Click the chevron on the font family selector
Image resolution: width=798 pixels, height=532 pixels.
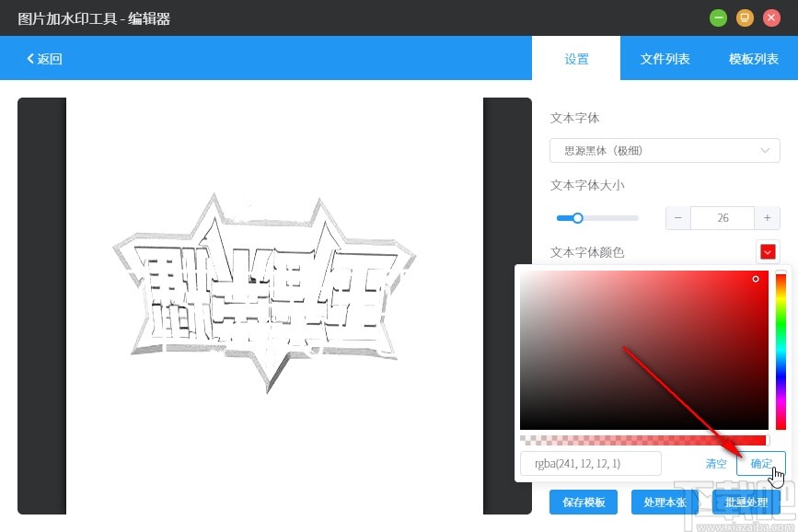765,150
